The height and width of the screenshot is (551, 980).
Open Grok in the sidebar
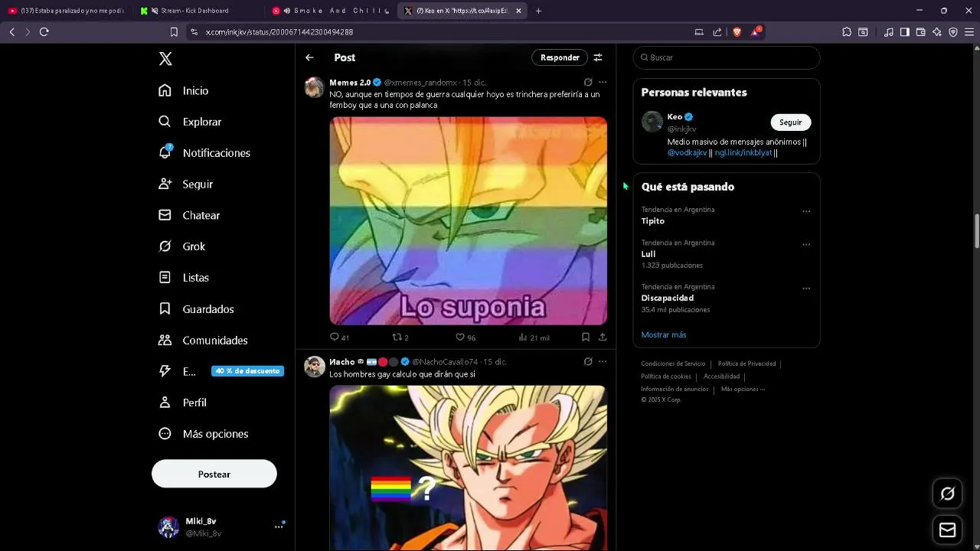181,246
